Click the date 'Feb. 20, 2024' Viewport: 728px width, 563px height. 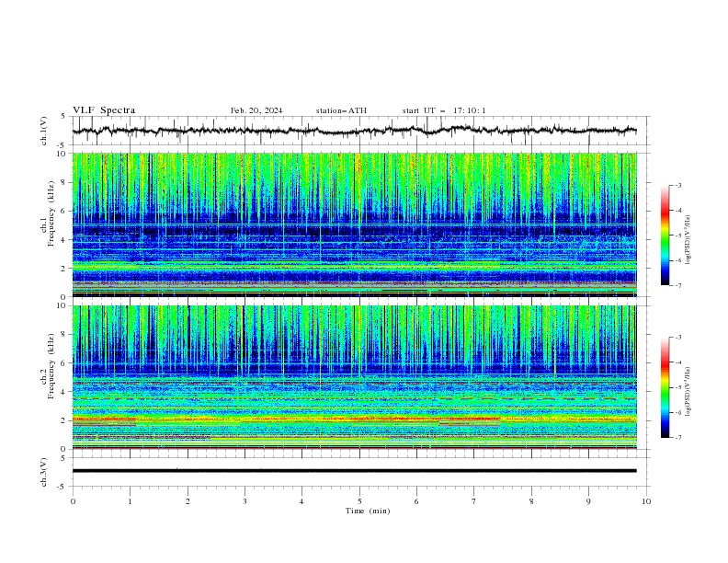click(256, 110)
